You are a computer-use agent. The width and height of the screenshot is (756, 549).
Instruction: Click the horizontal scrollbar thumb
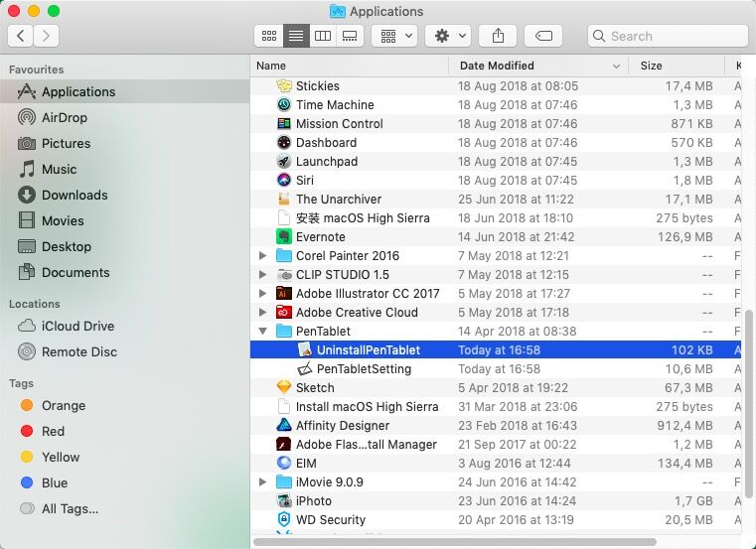tap(455, 542)
